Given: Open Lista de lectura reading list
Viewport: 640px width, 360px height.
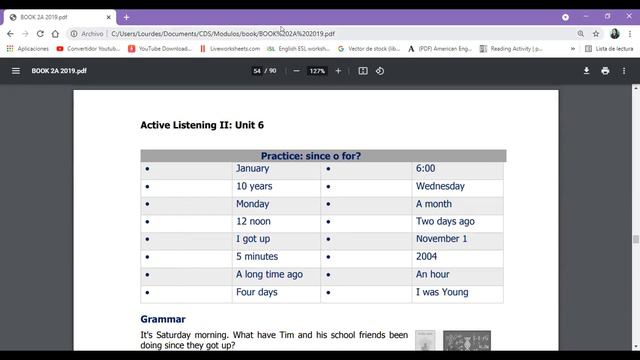Looking at the screenshot, I should click(609, 49).
